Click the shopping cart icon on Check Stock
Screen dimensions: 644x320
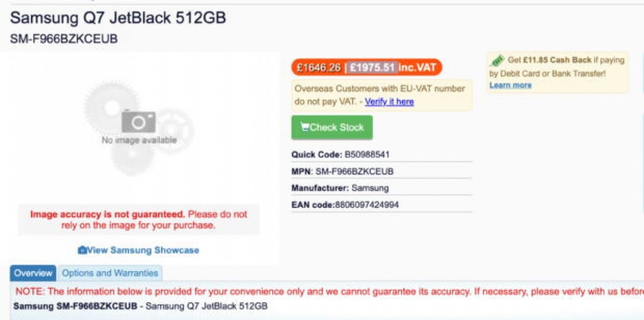pos(305,127)
